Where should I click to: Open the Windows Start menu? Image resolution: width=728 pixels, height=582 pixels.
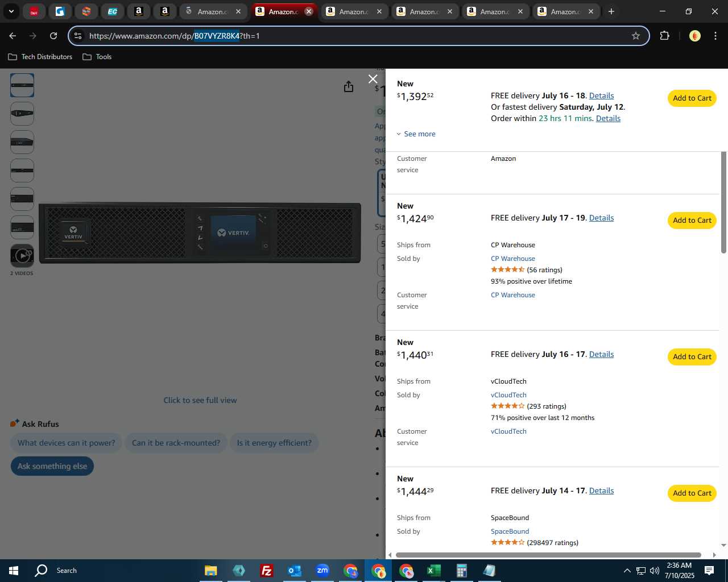[x=14, y=571]
